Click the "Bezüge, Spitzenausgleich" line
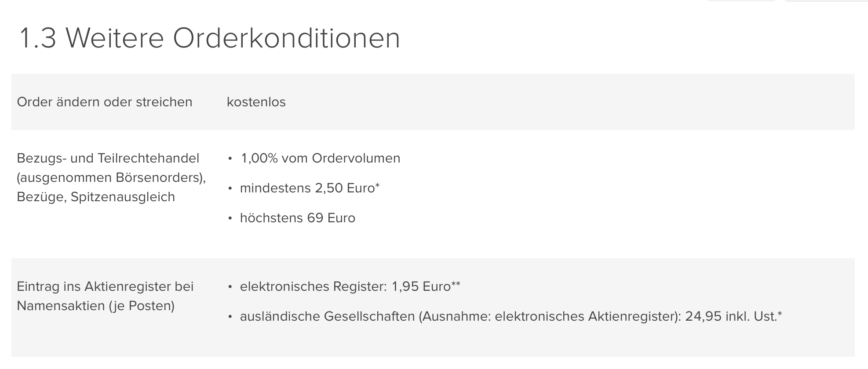 pos(96,197)
